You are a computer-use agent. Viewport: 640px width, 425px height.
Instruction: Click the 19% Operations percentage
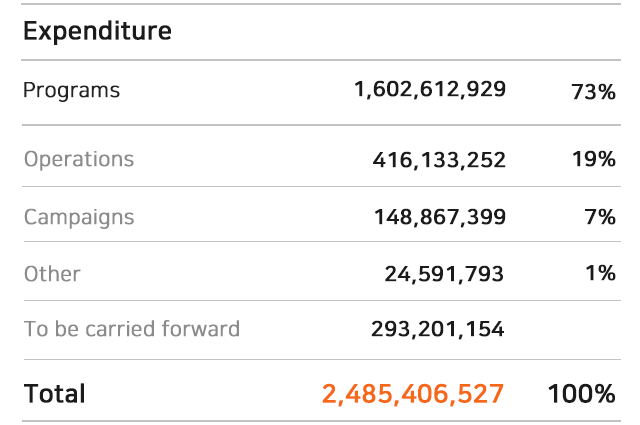[593, 159]
